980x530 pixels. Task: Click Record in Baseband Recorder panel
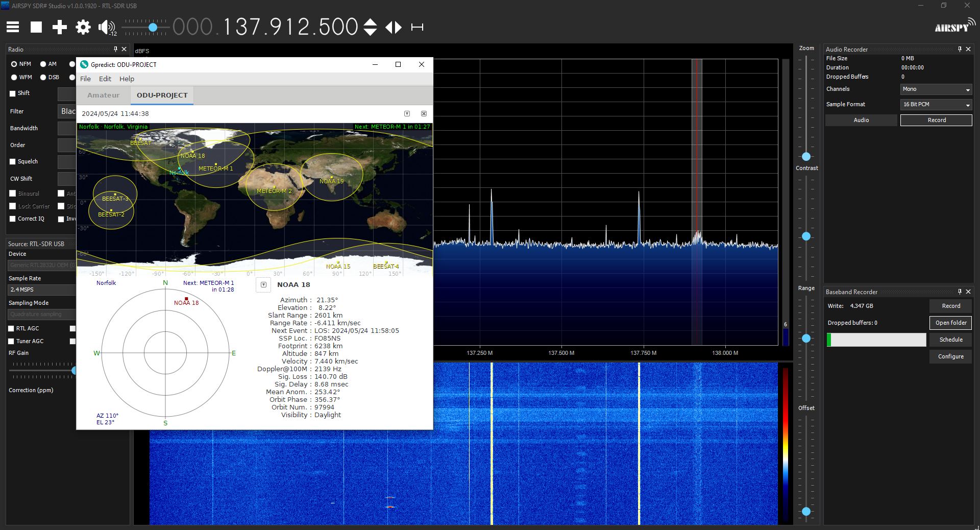[950, 306]
